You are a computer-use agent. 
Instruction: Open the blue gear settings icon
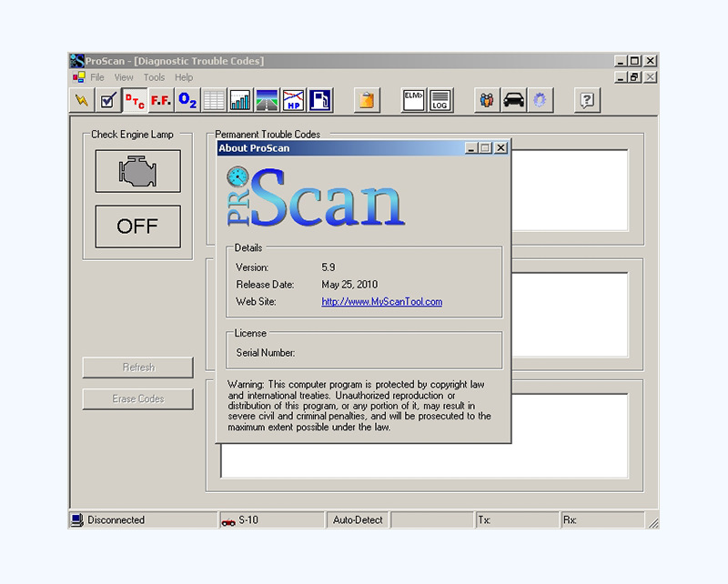pos(540,100)
